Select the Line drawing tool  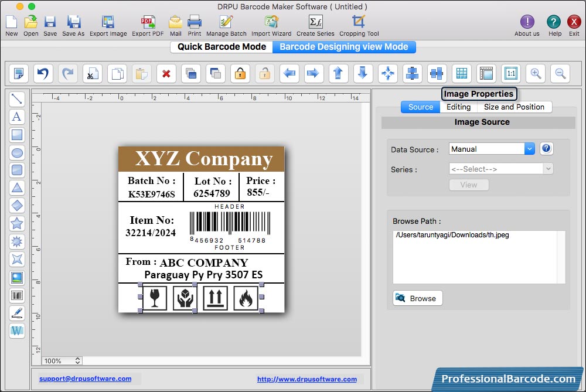(17, 98)
